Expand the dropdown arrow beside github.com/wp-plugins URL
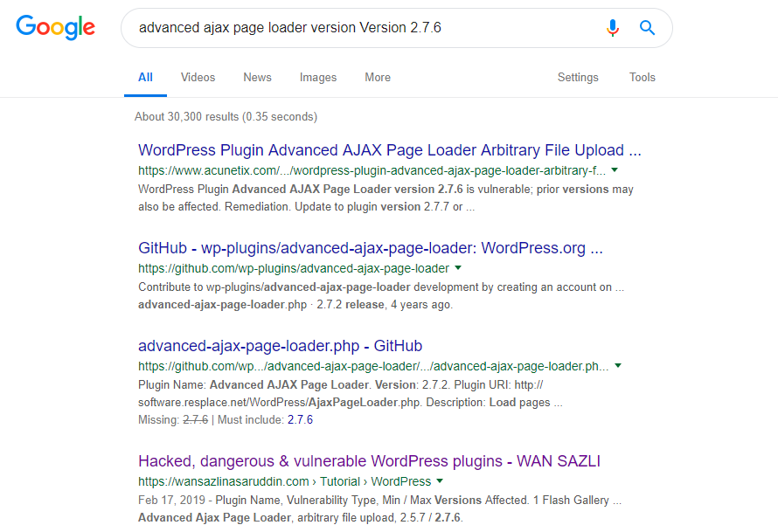778x532 pixels. pyautogui.click(x=458, y=267)
